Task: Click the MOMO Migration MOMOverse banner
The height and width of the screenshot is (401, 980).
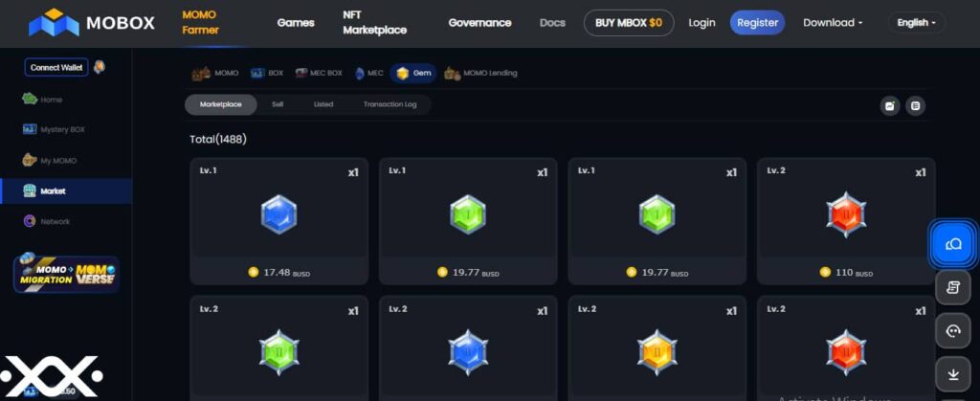Action: tap(66, 274)
